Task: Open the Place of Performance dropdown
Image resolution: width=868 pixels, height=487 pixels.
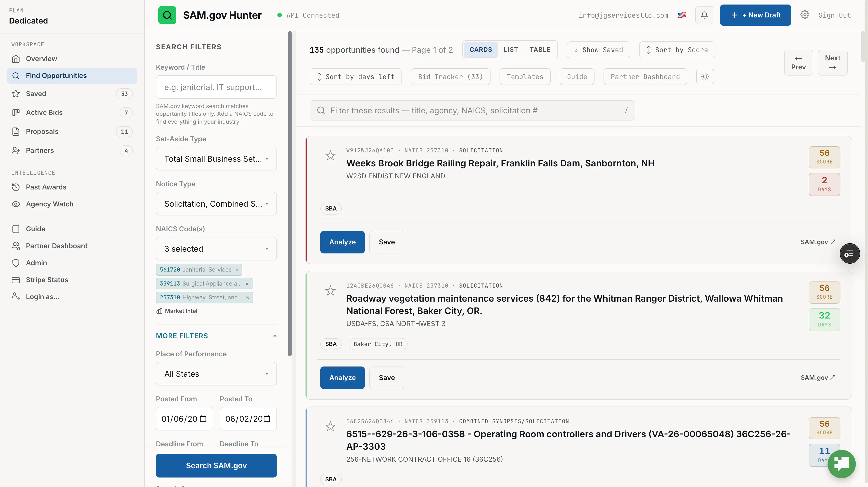Action: tap(216, 374)
